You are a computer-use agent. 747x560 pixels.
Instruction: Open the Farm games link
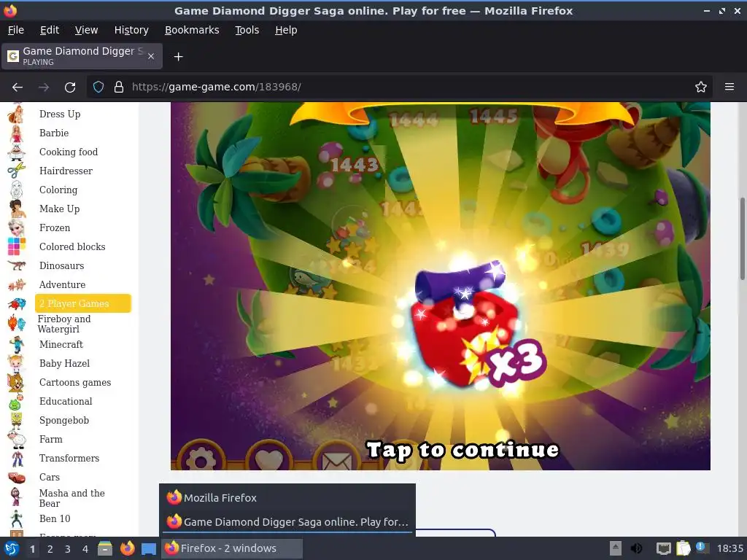tap(50, 439)
